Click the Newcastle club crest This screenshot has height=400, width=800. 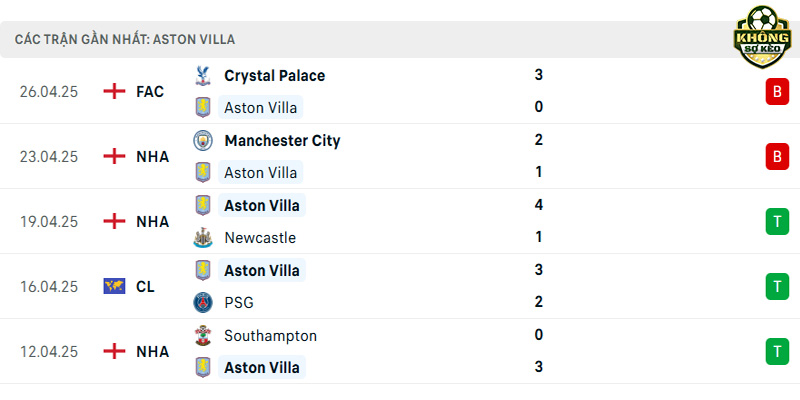coord(203,238)
